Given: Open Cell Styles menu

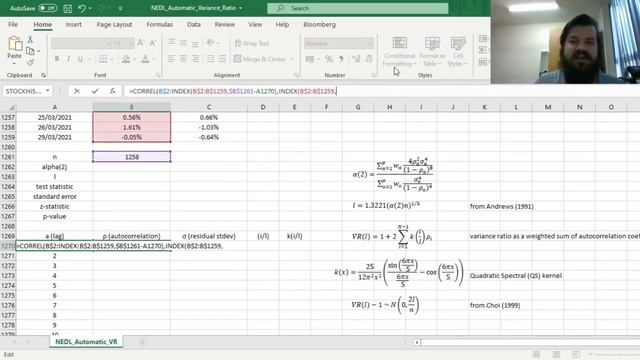Looking at the screenshot, I should click(x=458, y=52).
